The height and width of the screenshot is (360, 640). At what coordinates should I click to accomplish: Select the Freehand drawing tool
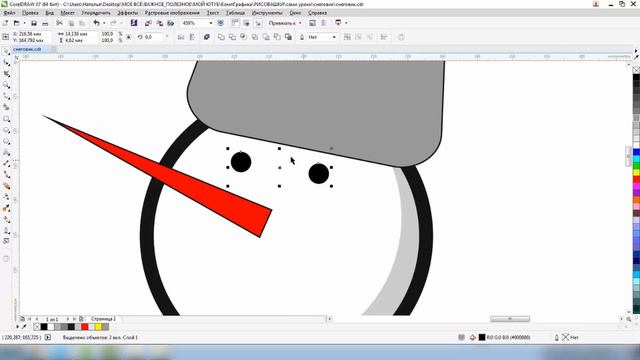click(6, 96)
